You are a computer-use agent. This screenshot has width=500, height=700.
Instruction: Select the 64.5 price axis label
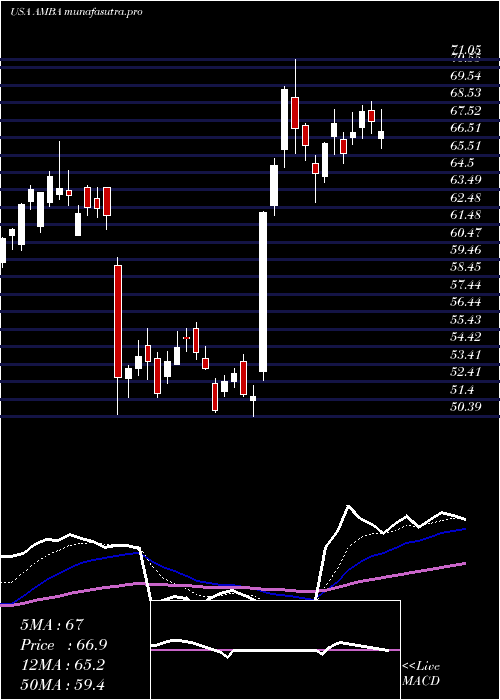(462, 163)
